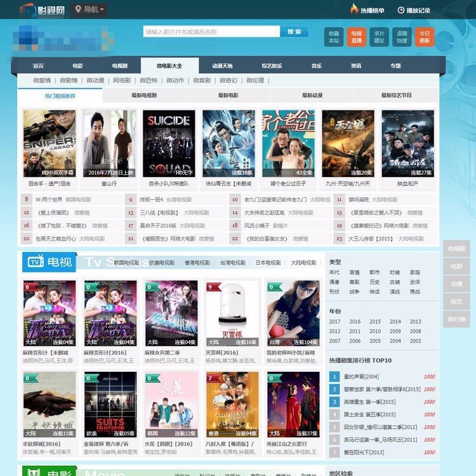The width and height of the screenshot is (476, 476).
Task: Open 今日更新 orange button
Action: pos(425,37)
